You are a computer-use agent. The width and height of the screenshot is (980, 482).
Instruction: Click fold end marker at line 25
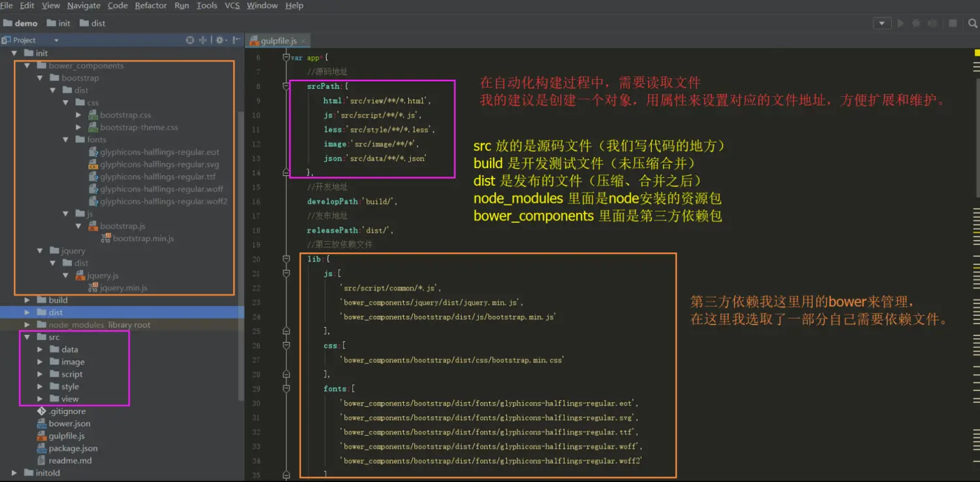pyautogui.click(x=286, y=331)
